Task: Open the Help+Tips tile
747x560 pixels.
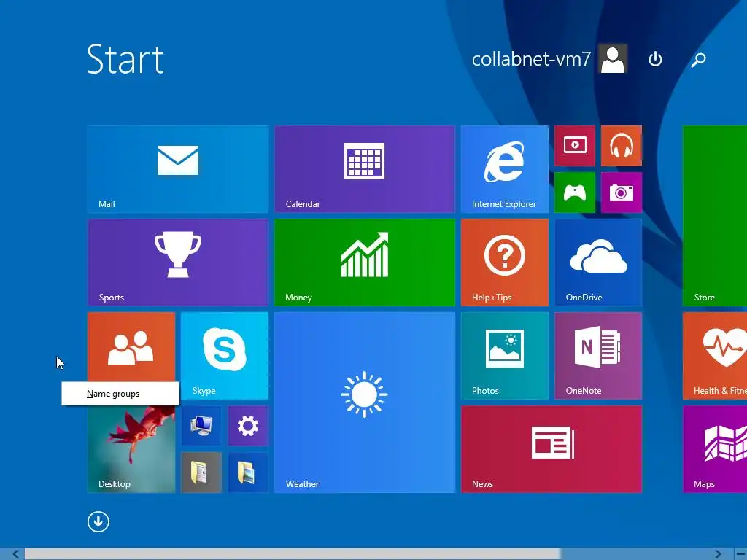Action: pos(505,262)
